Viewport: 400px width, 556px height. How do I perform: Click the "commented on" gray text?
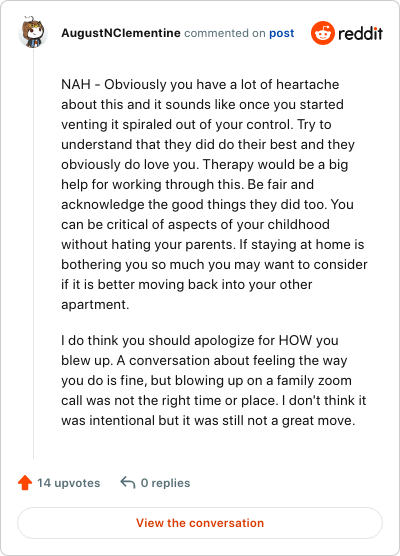click(x=225, y=33)
